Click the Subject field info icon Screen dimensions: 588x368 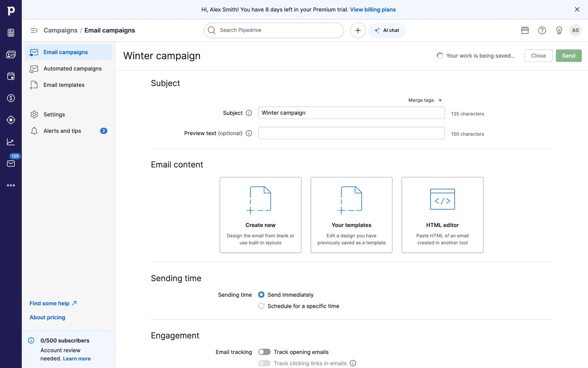click(x=249, y=113)
